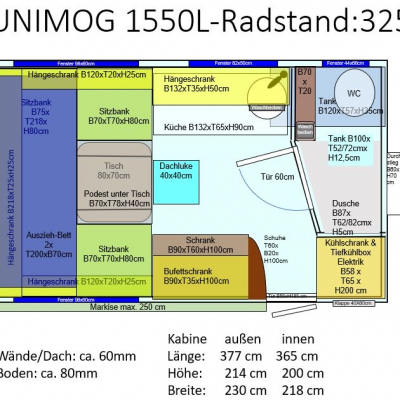Click the brown rounded Schuhe shelf shape

point(257,267)
